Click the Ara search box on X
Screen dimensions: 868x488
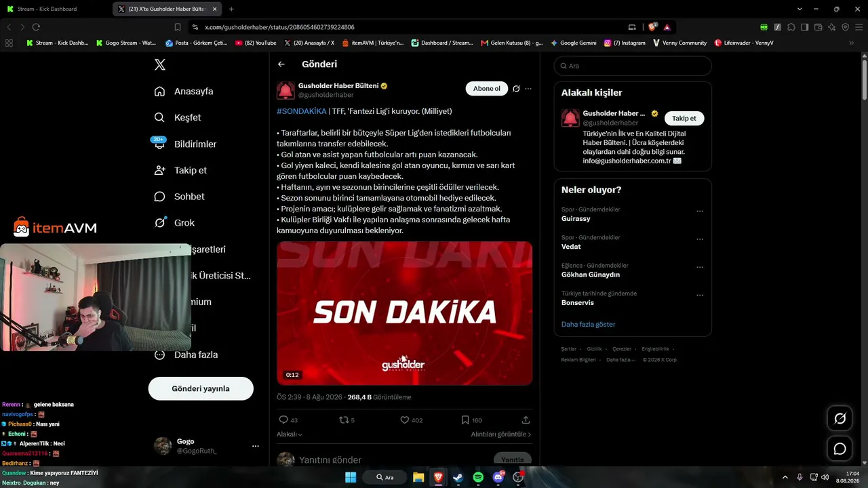pyautogui.click(x=633, y=66)
